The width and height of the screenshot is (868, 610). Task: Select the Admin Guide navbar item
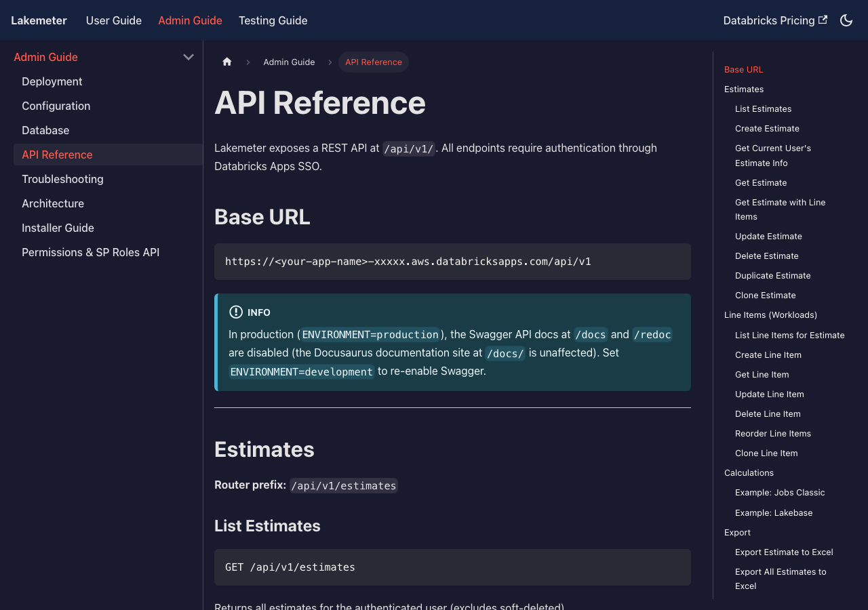190,20
